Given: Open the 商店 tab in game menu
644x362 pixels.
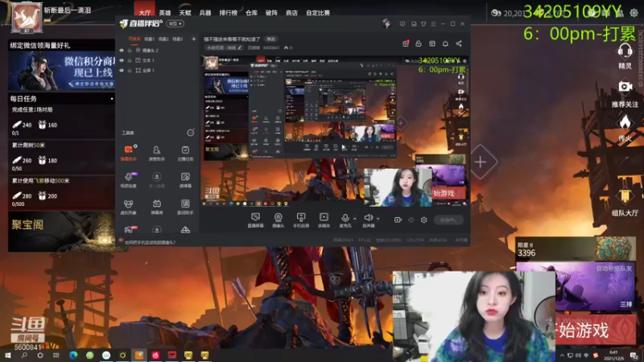Looking at the screenshot, I should pyautogui.click(x=291, y=13).
